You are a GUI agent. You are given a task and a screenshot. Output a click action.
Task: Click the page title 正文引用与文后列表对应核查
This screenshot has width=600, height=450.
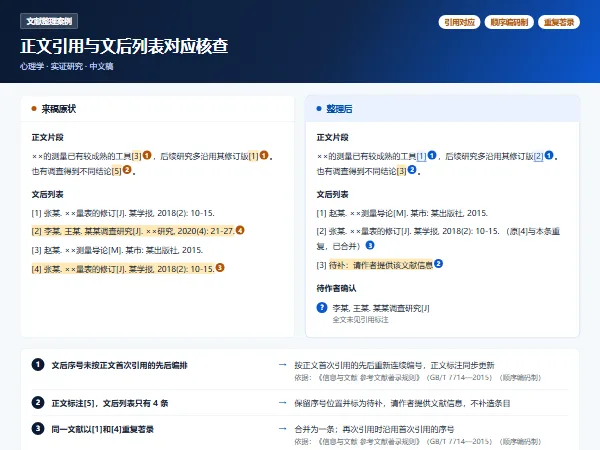tap(124, 46)
